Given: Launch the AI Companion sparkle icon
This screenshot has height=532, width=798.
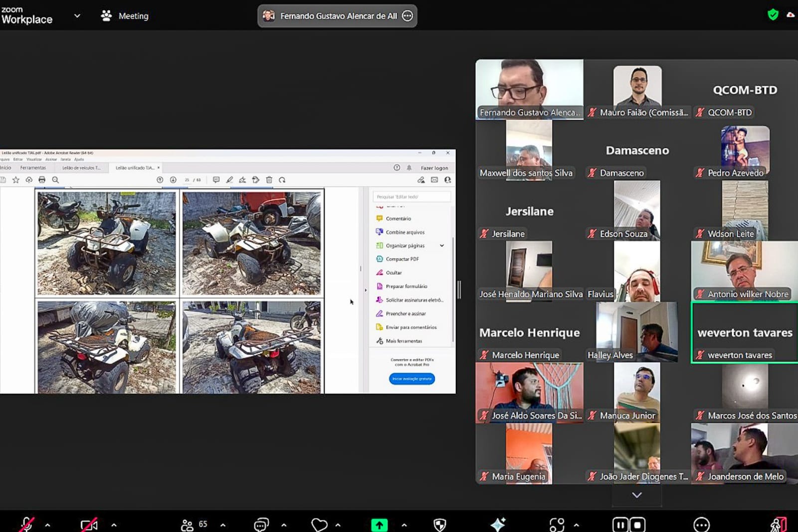Looking at the screenshot, I should click(x=498, y=525).
